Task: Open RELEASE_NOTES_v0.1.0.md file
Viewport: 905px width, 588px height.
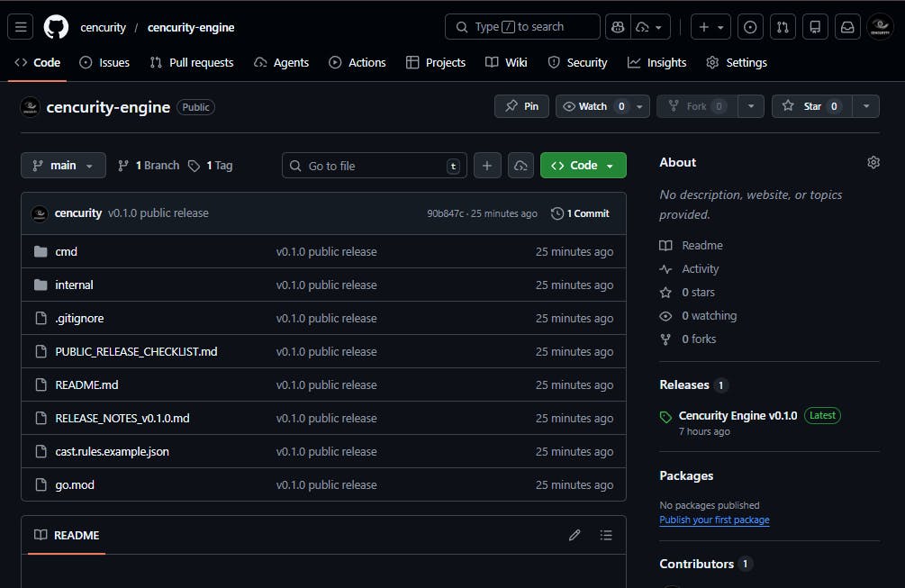Action: pyautogui.click(x=122, y=419)
